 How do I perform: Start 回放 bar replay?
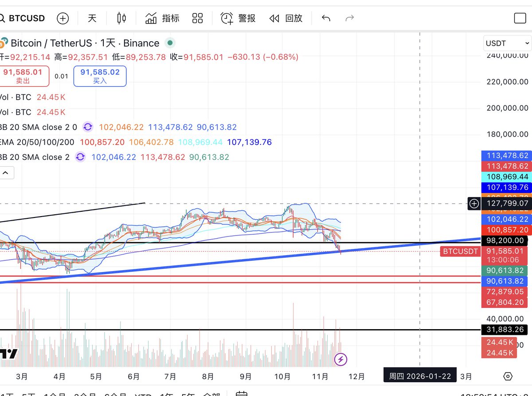point(286,18)
